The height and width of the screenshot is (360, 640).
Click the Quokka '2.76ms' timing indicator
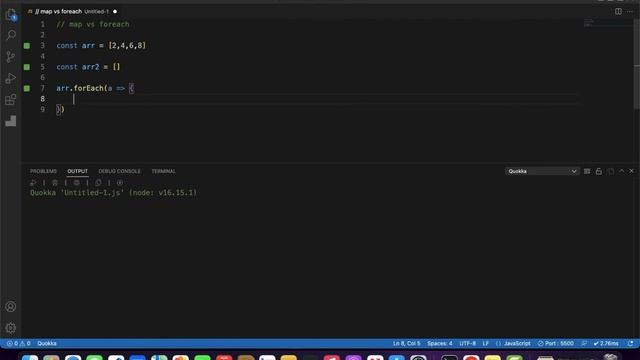606,343
